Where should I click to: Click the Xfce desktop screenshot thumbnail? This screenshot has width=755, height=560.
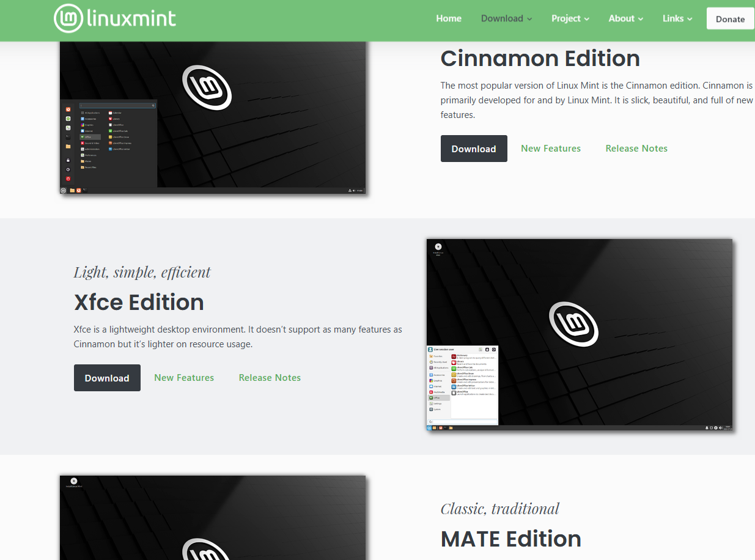click(580, 335)
